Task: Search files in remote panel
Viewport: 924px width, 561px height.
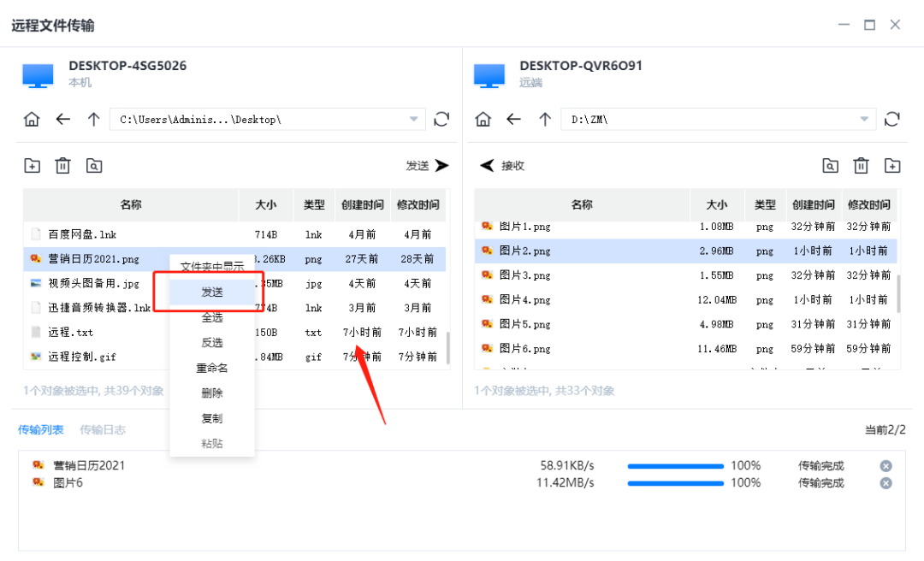Action: coord(830,166)
